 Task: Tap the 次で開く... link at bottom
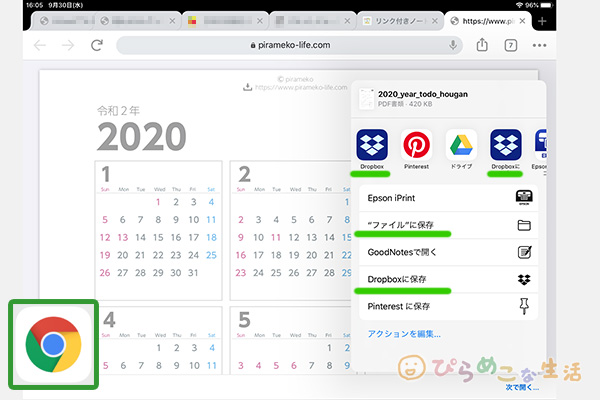click(522, 388)
